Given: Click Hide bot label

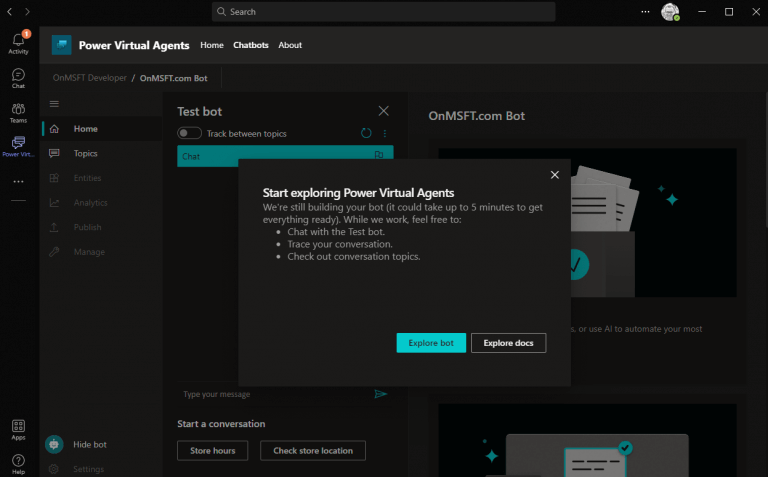Looking at the screenshot, I should (90, 444).
